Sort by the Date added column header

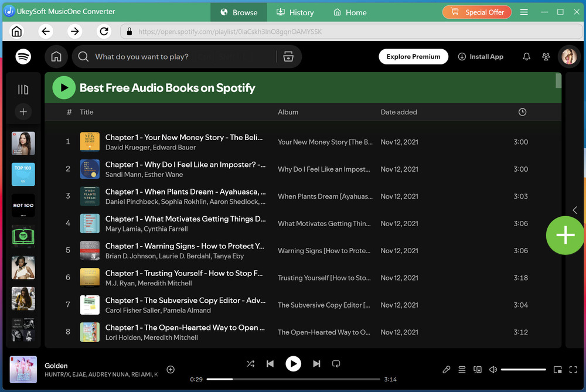[398, 112]
